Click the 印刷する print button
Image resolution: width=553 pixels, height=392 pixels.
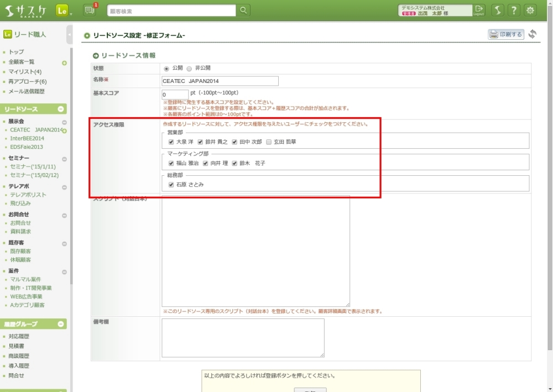click(x=505, y=34)
